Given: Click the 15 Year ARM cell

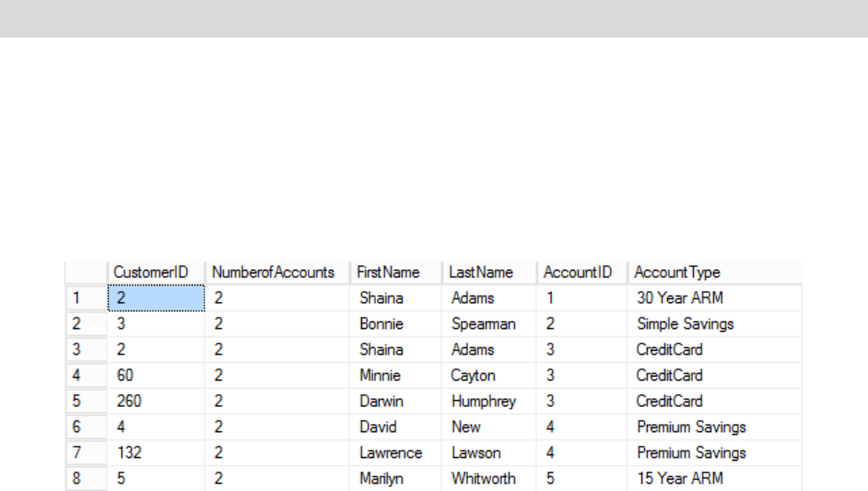Looking at the screenshot, I should [680, 479].
